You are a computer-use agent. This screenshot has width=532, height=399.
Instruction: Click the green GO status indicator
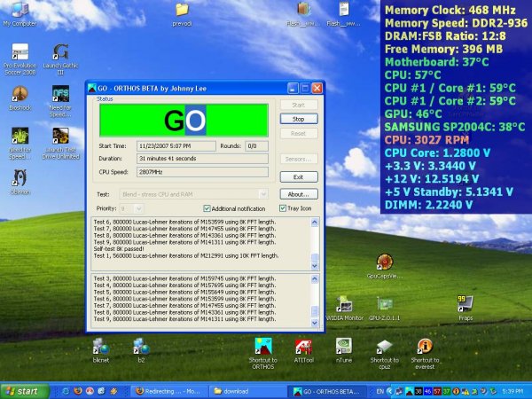184,120
